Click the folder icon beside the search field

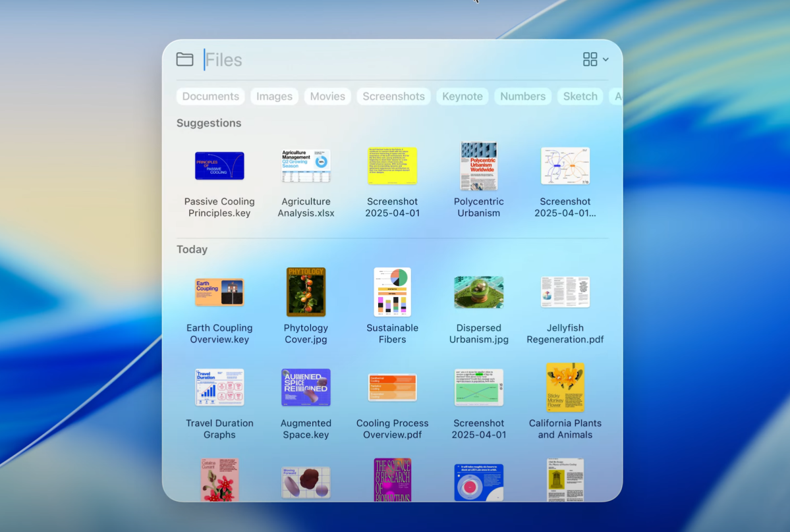185,59
